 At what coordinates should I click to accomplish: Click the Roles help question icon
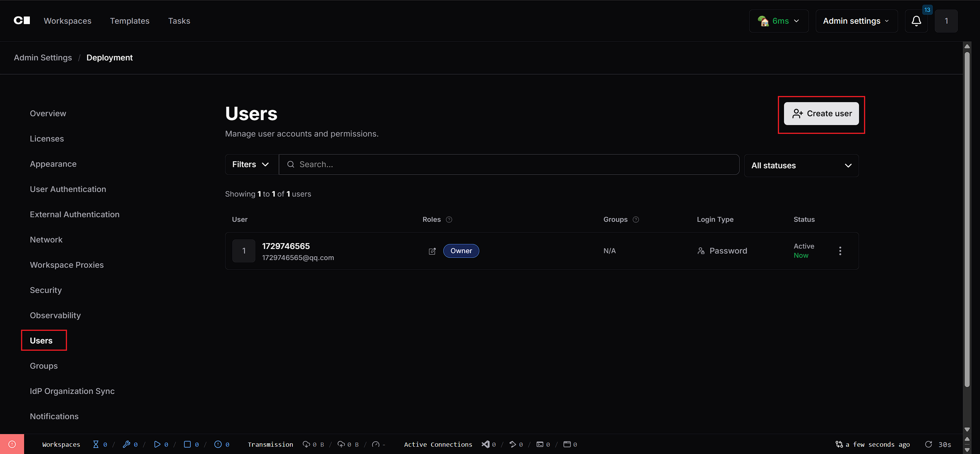pyautogui.click(x=449, y=220)
